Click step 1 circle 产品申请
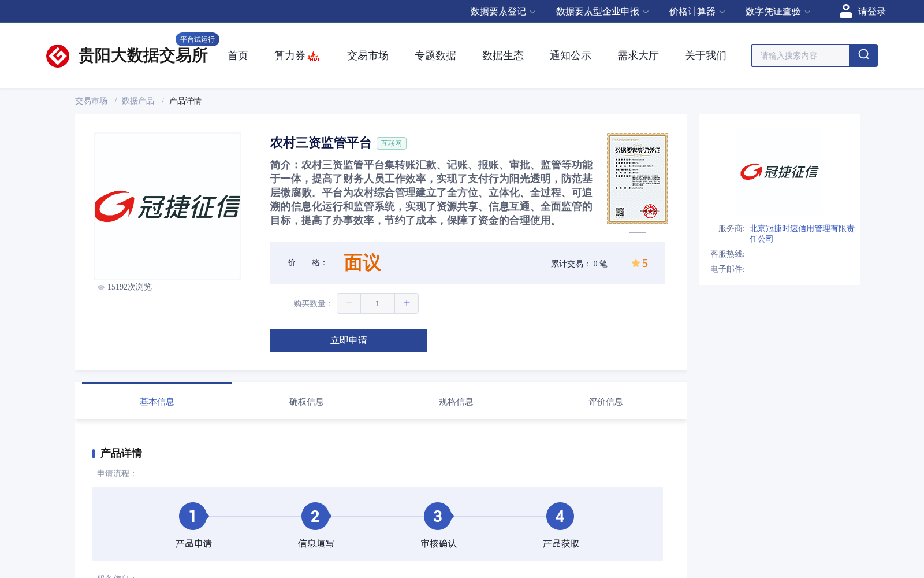Viewport: 924px width, 578px height. tap(193, 516)
